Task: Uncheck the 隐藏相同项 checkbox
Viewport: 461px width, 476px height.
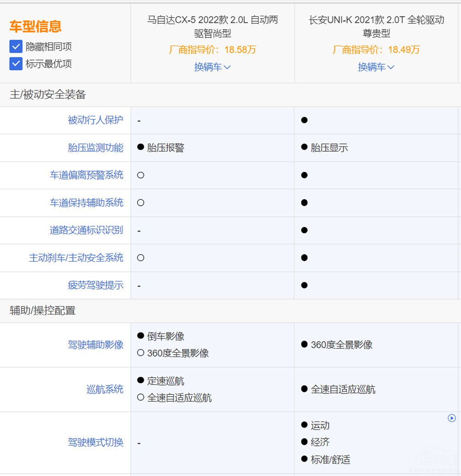Action: (16, 46)
